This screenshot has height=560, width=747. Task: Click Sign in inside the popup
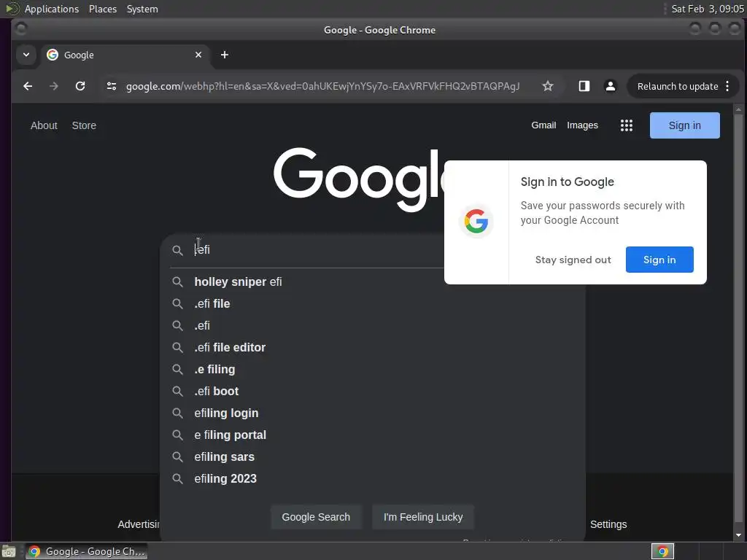[659, 260]
